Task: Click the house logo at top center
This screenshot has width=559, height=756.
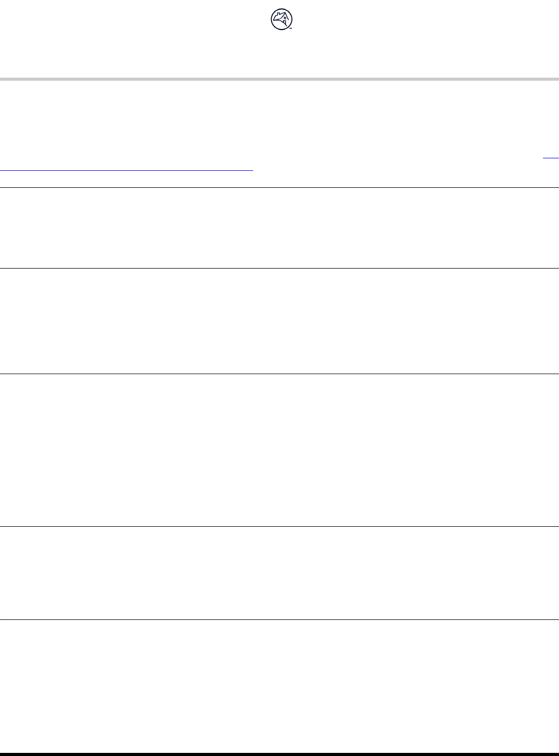Action: pyautogui.click(x=281, y=20)
